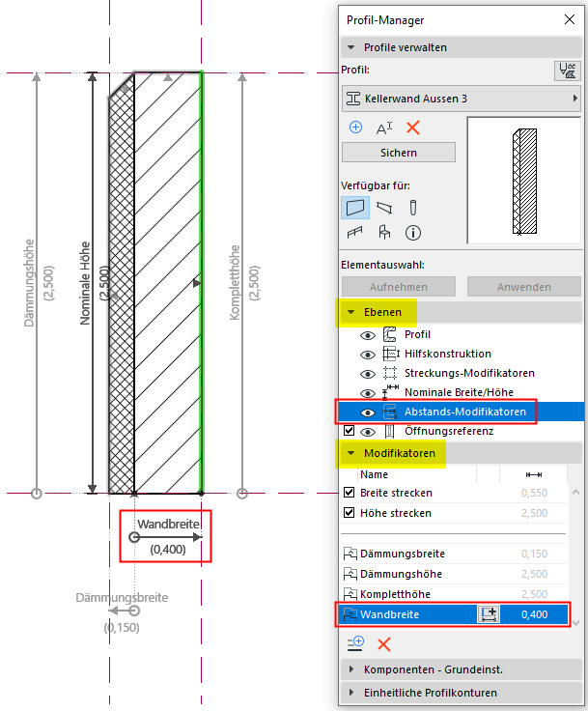588x711 pixels.
Task: Click the 0,550 value of Breite strecken
Action: coord(535,493)
